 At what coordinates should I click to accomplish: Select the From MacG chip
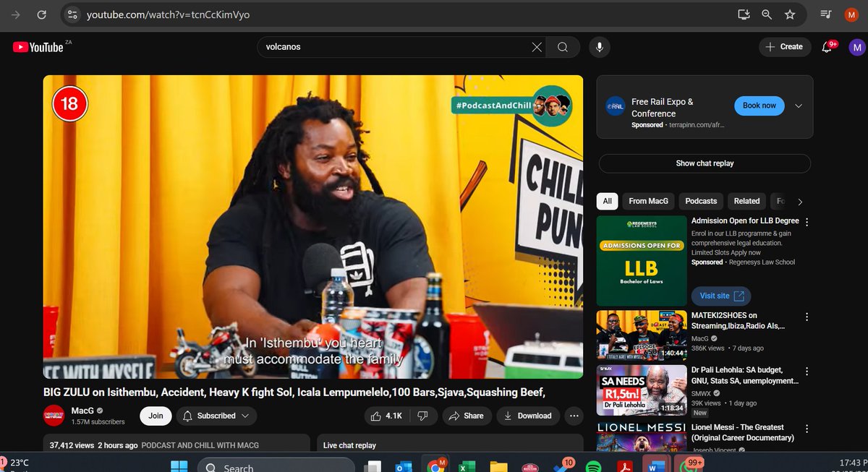click(x=648, y=201)
